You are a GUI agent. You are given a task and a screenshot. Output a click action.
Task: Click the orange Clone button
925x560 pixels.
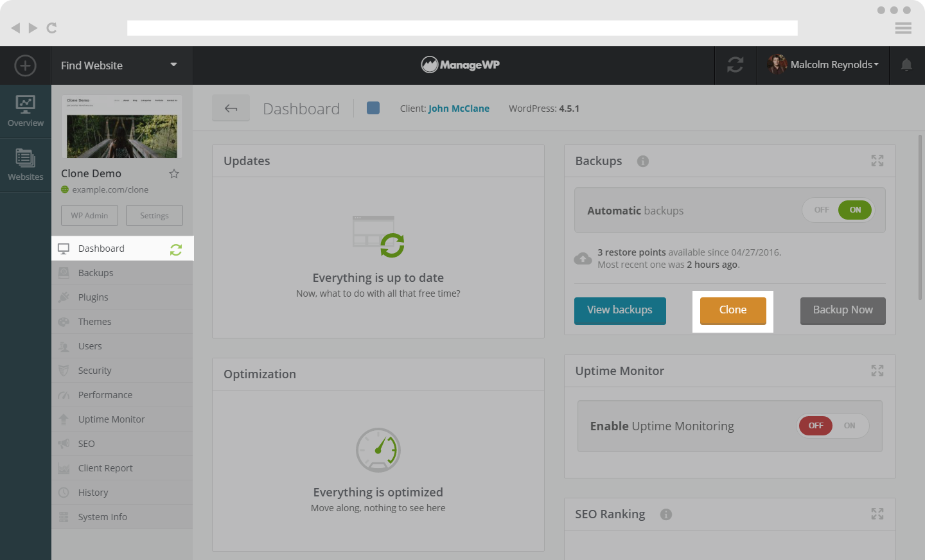(x=733, y=311)
